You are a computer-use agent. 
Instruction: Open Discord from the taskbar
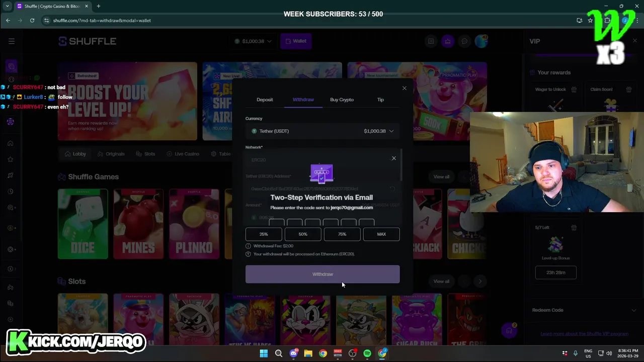[x=293, y=353]
